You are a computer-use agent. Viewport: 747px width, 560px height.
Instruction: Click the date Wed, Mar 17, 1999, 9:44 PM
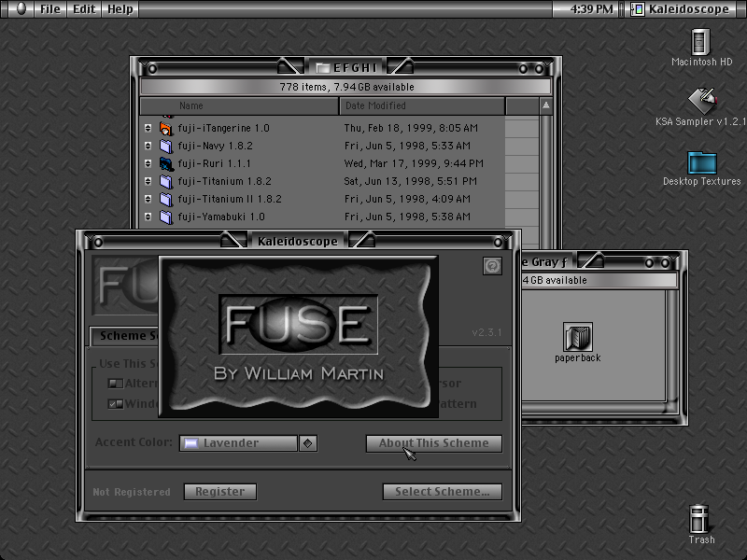click(414, 163)
